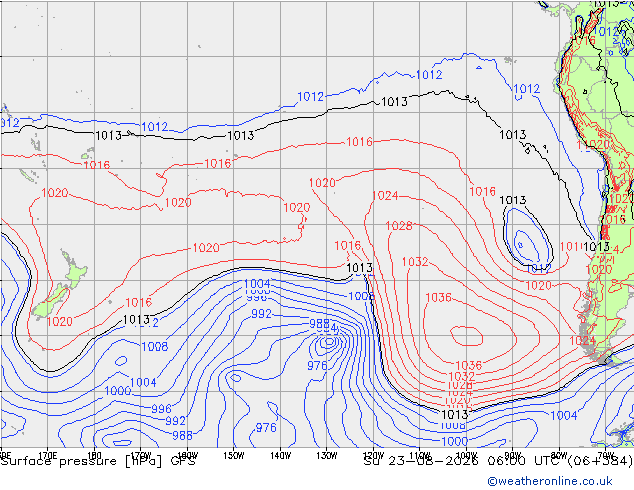The width and height of the screenshot is (634, 490).
Task: Click the 150W longitude label
Action: click(234, 456)
